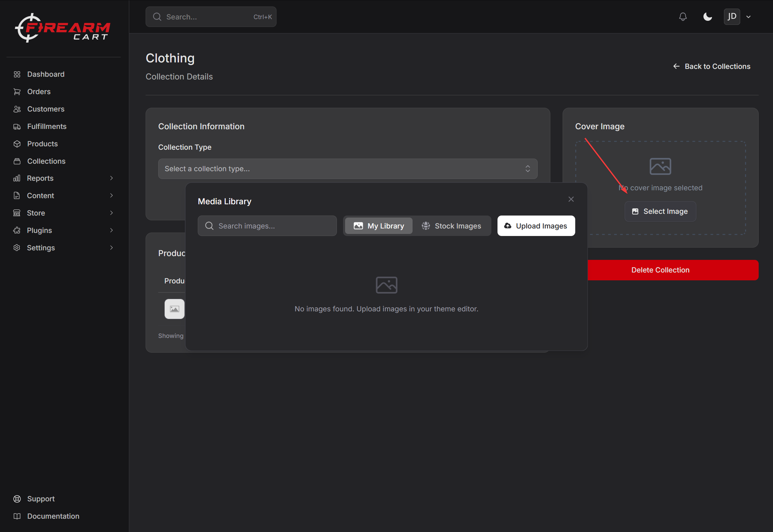Click the product thumbnail placeholder
773x532 pixels.
tap(175, 309)
